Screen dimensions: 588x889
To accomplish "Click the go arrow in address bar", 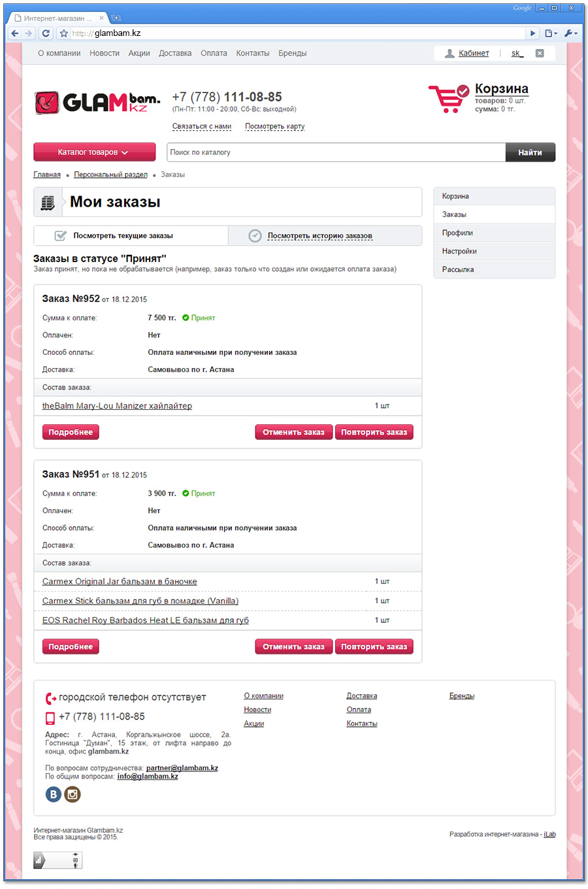I will click(x=533, y=33).
